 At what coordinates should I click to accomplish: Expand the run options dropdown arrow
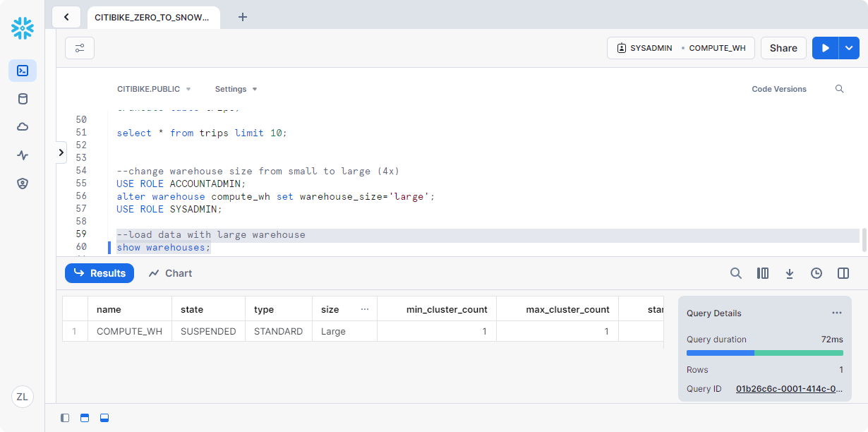coord(849,48)
